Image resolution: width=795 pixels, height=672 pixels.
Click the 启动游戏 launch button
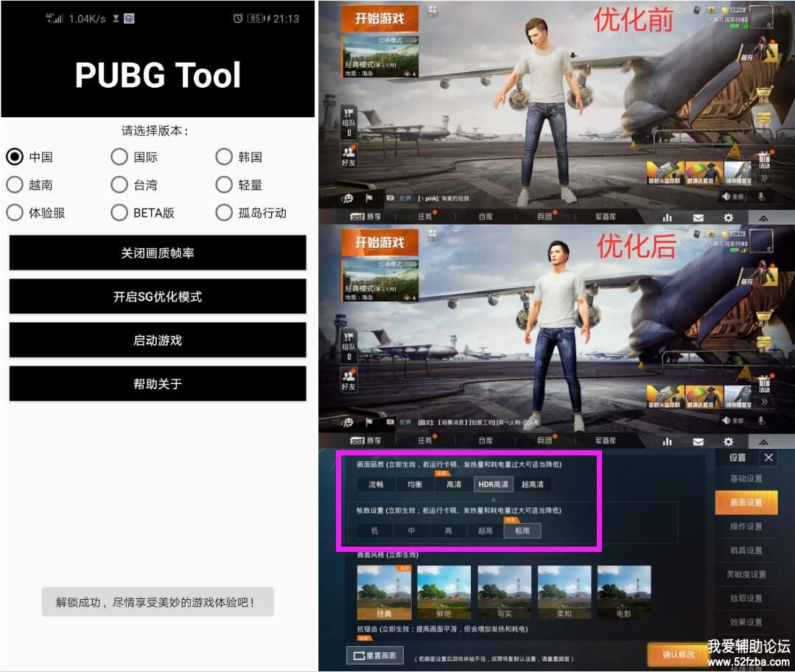[x=158, y=340]
